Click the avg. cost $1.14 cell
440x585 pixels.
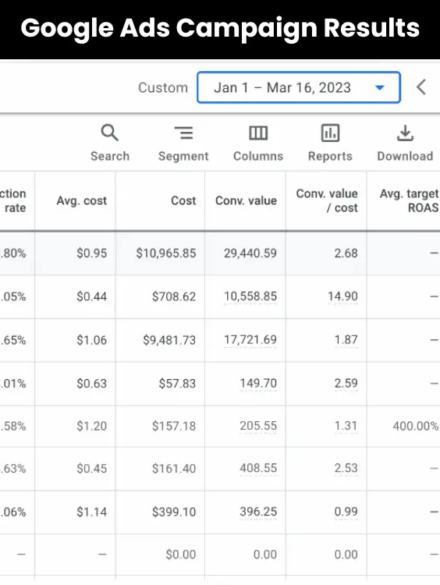[x=92, y=512]
